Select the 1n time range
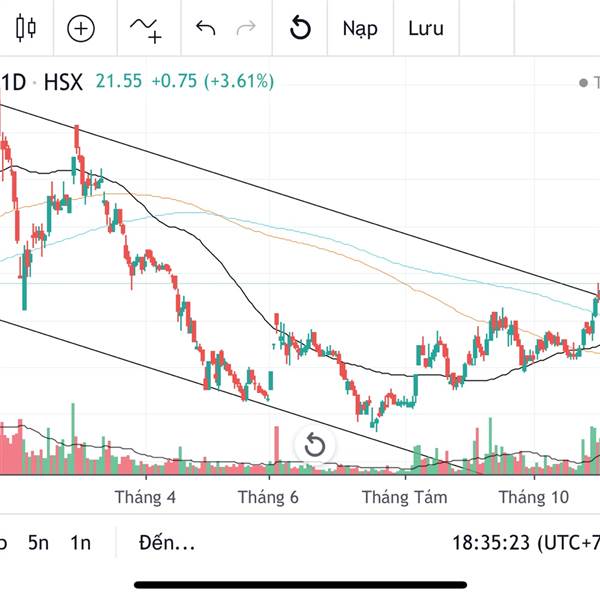 tap(80, 543)
